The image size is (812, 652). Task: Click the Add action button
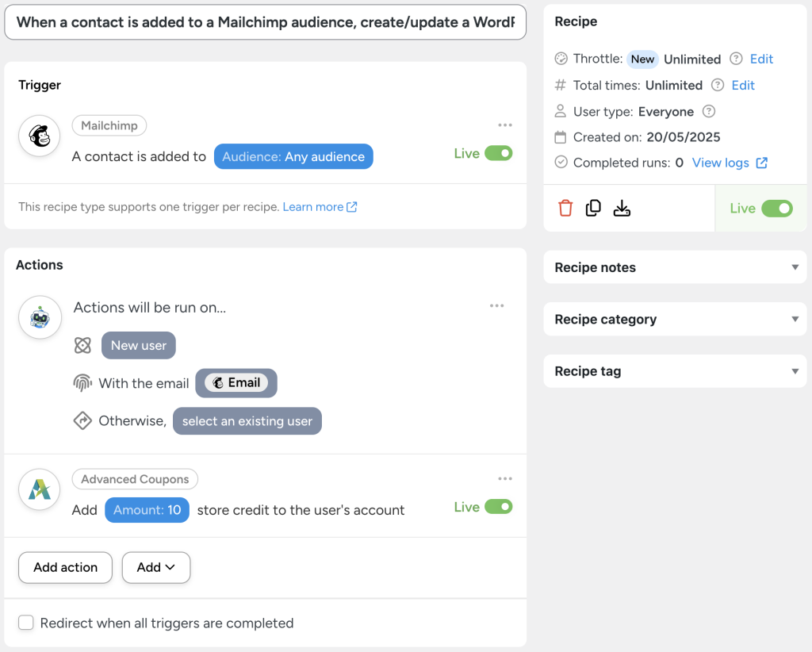click(x=65, y=567)
